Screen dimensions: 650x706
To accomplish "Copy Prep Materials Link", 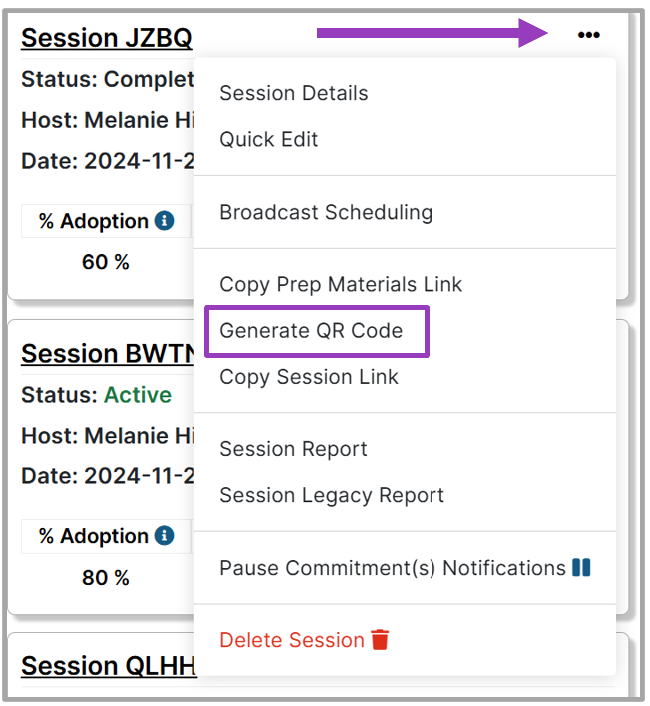I will (340, 285).
